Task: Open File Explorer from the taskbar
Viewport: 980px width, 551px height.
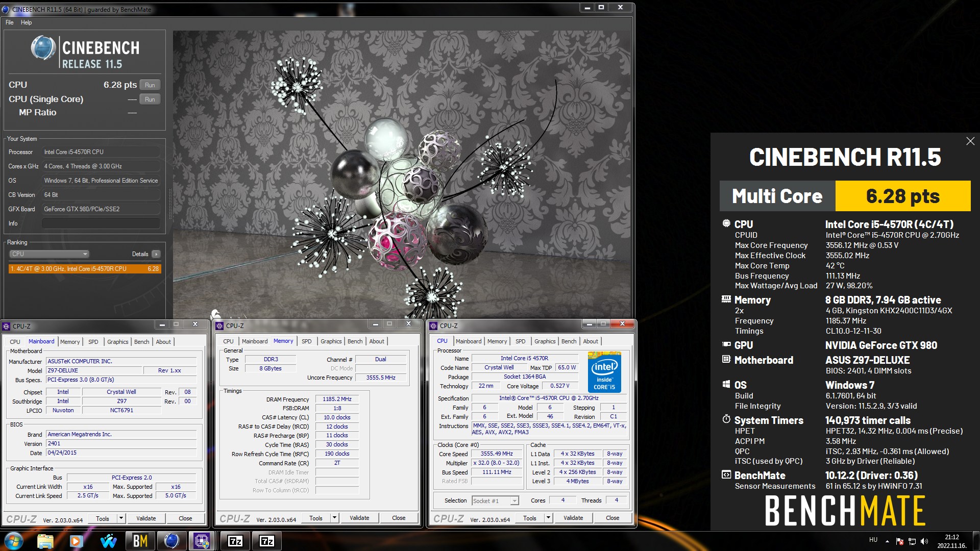Action: click(45, 541)
